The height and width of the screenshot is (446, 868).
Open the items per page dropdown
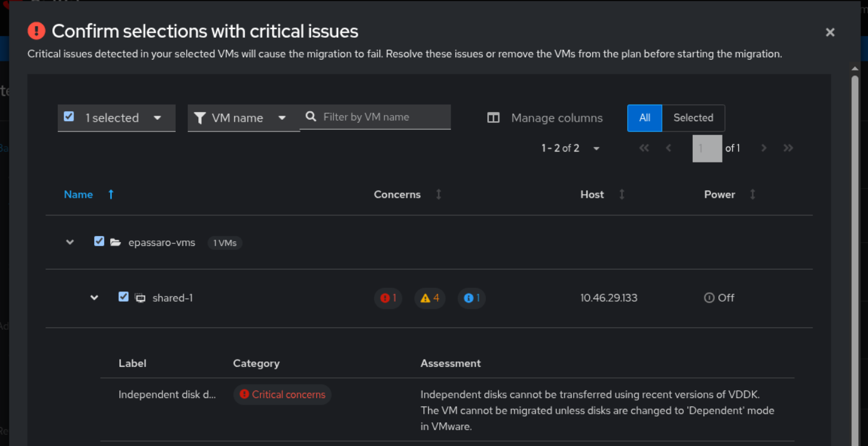(571, 148)
